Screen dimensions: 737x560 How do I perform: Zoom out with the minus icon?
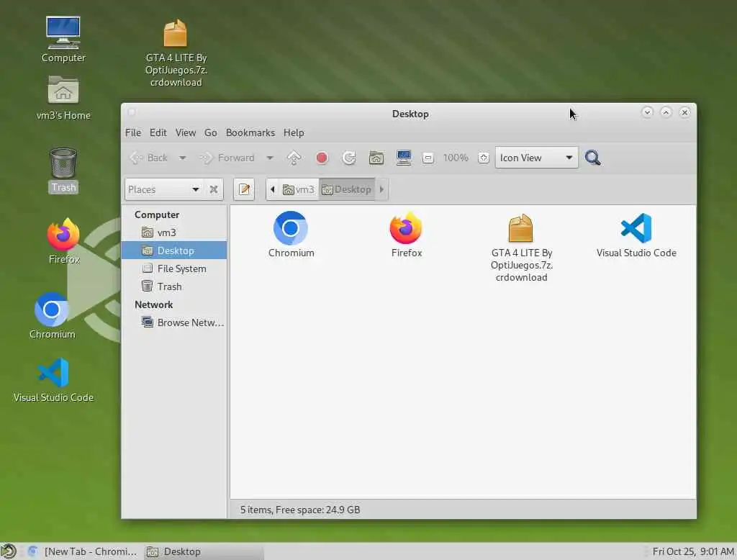tap(428, 158)
